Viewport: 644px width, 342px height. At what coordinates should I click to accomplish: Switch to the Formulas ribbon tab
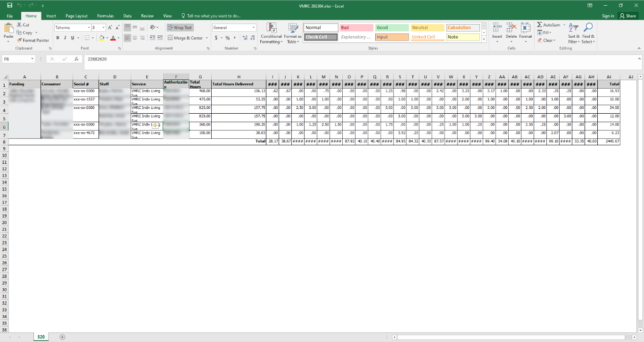point(105,16)
